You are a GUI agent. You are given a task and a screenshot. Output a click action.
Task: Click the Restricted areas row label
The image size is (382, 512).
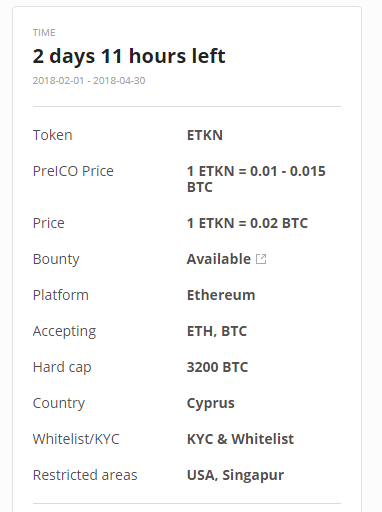85,475
